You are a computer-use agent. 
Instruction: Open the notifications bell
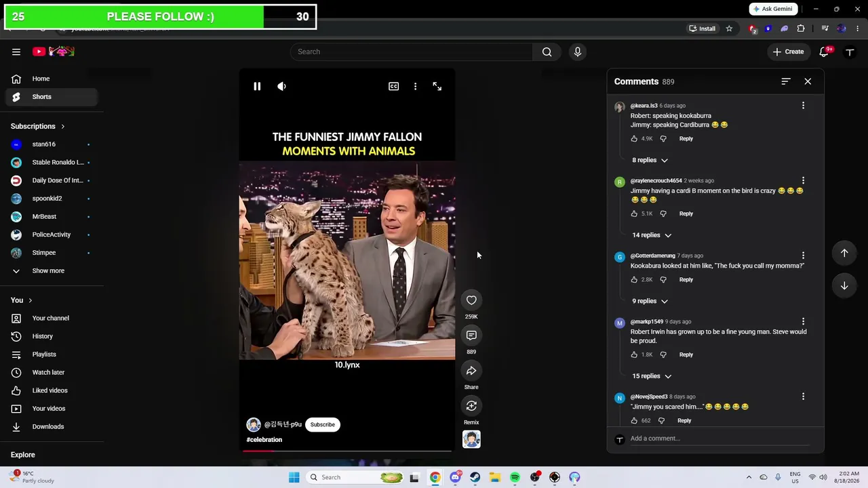(825, 52)
